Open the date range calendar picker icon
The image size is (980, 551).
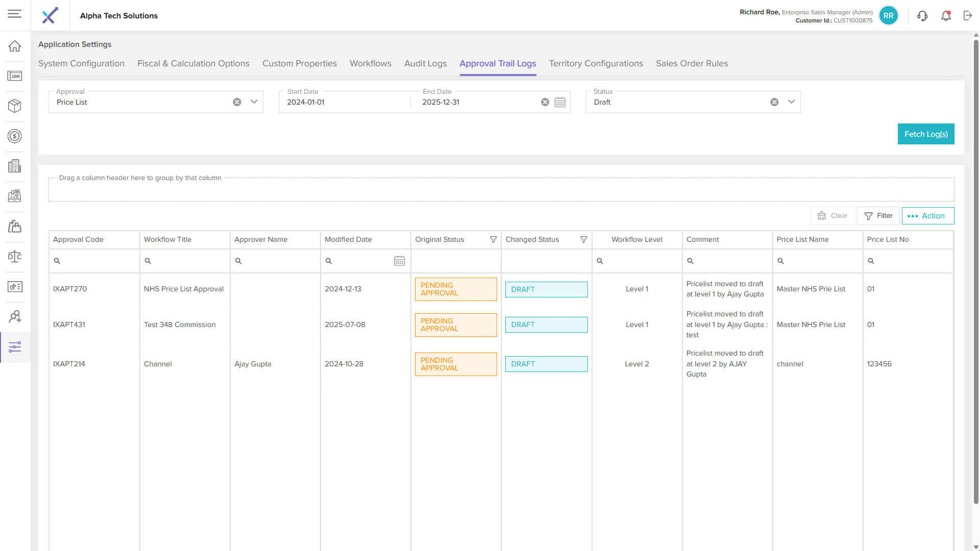(x=560, y=102)
